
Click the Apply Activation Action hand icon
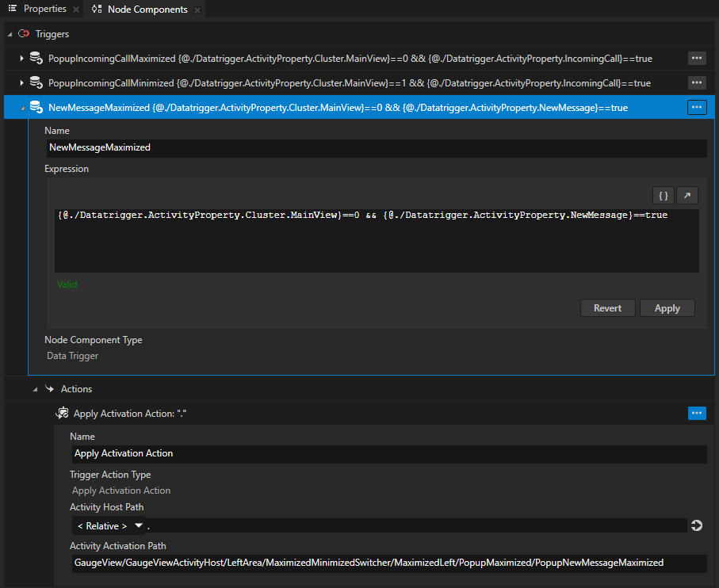[x=62, y=413]
